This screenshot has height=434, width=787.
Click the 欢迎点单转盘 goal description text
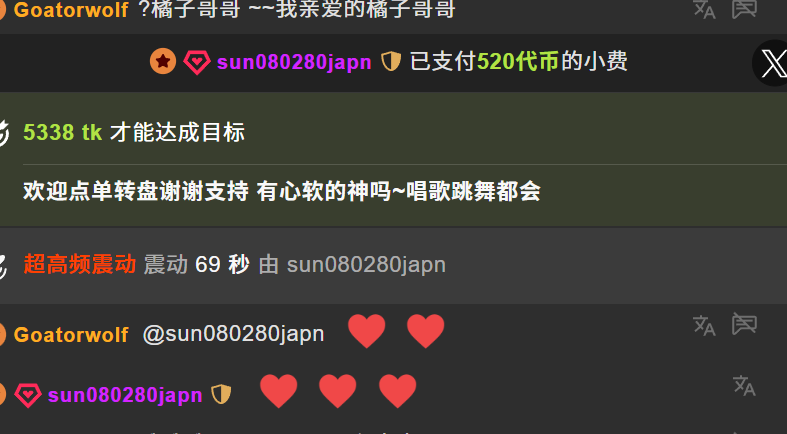coord(282,191)
